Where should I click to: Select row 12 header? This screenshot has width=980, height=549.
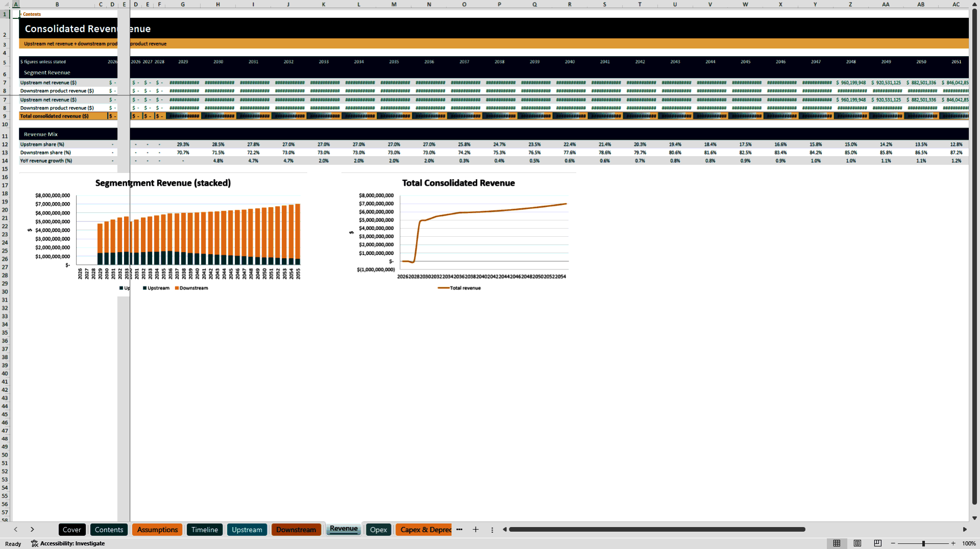tap(5, 144)
